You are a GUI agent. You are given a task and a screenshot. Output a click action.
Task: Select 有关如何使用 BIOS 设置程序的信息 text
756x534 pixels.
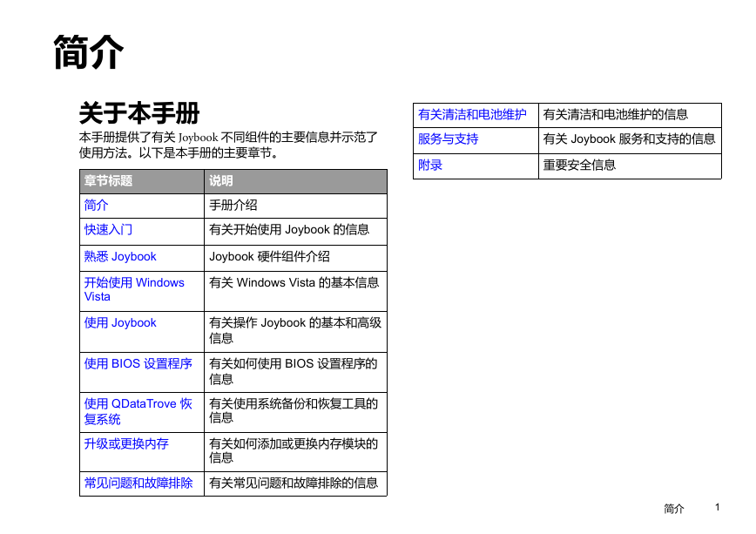point(294,371)
